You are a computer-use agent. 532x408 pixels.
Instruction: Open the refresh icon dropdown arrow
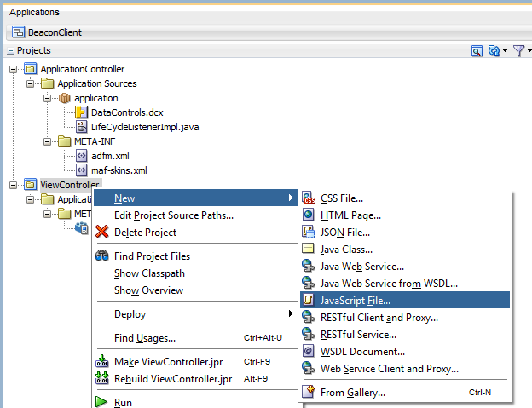coord(506,51)
